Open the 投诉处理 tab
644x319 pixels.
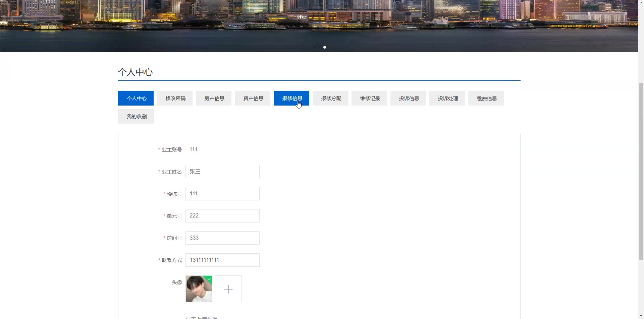pyautogui.click(x=447, y=98)
